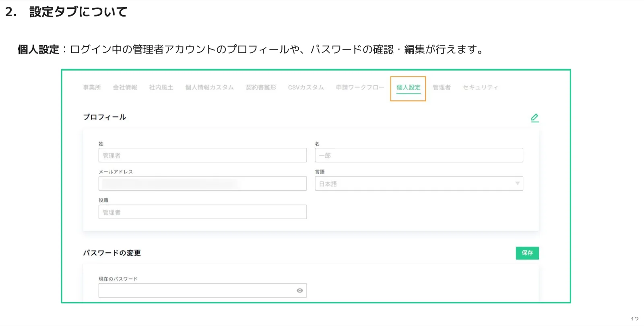The height and width of the screenshot is (326, 644).
Task: Select the 個人設定 tab
Action: 408,87
